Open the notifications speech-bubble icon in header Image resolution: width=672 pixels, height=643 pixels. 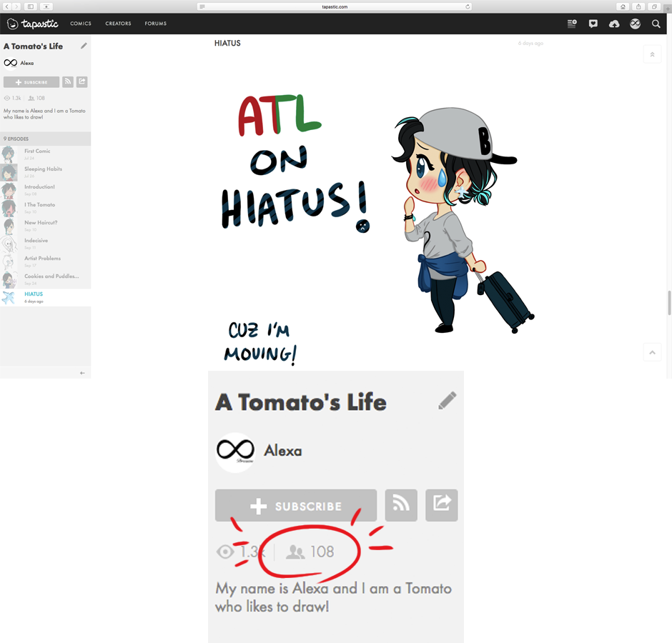593,24
